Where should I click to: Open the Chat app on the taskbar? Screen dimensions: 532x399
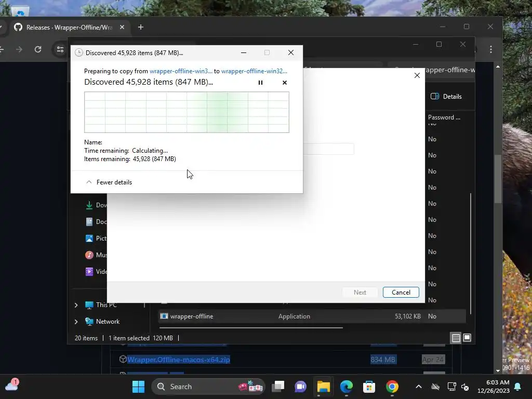(300, 387)
